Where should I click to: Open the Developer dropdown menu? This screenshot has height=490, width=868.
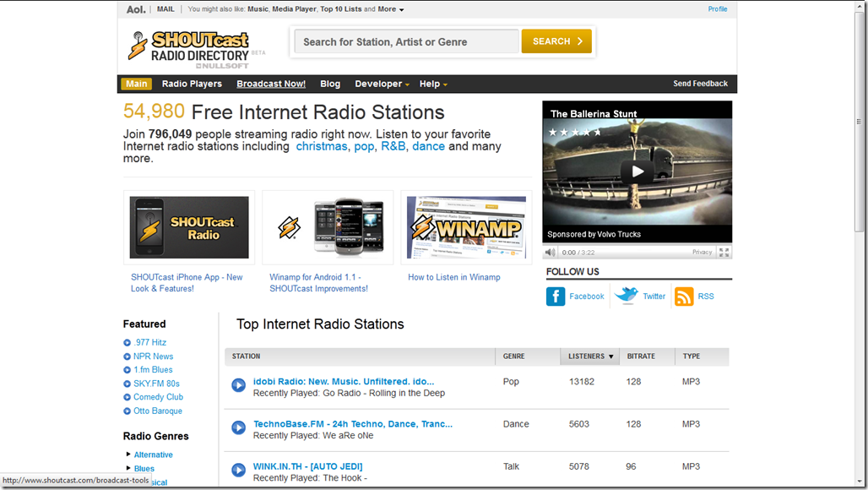[382, 84]
